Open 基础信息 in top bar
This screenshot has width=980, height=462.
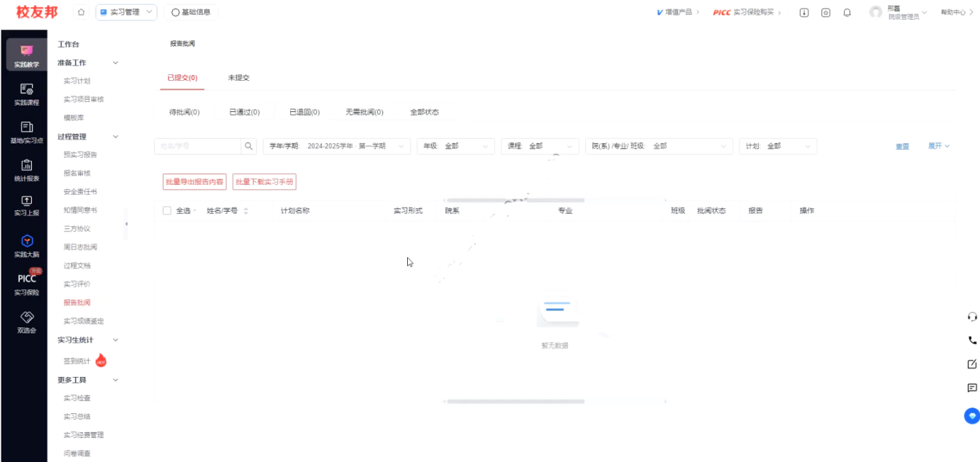tap(190, 12)
